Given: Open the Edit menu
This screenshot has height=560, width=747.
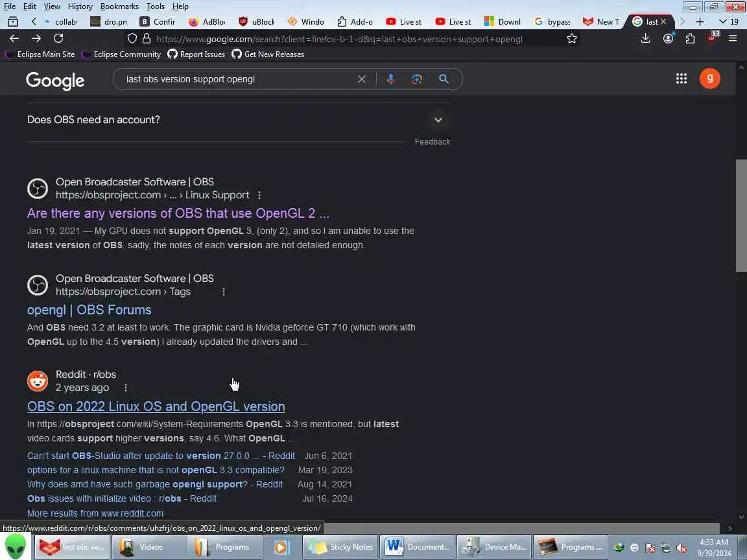Looking at the screenshot, I should click(x=30, y=6).
